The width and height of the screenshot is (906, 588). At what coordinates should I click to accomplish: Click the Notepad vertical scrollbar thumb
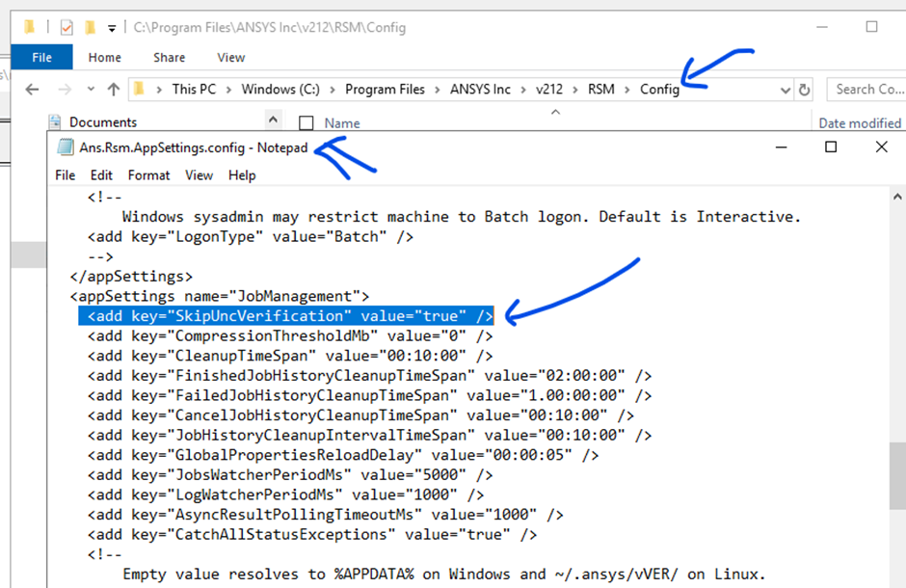(897, 475)
